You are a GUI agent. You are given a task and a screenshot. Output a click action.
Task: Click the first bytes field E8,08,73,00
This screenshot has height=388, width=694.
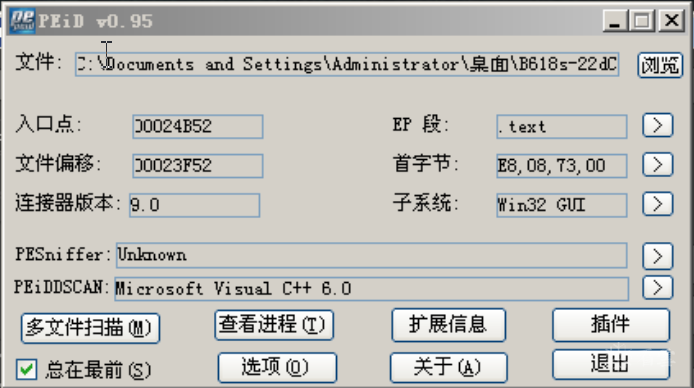[562, 166]
